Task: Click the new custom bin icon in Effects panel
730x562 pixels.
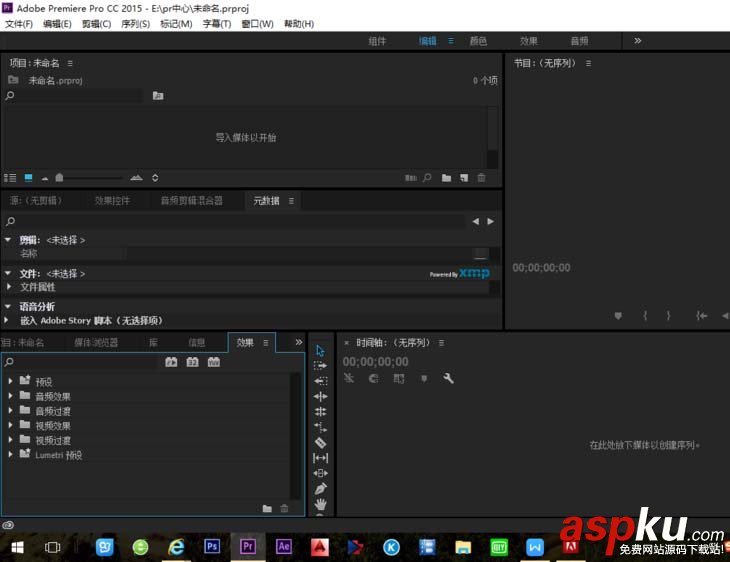Action: pyautogui.click(x=267, y=508)
